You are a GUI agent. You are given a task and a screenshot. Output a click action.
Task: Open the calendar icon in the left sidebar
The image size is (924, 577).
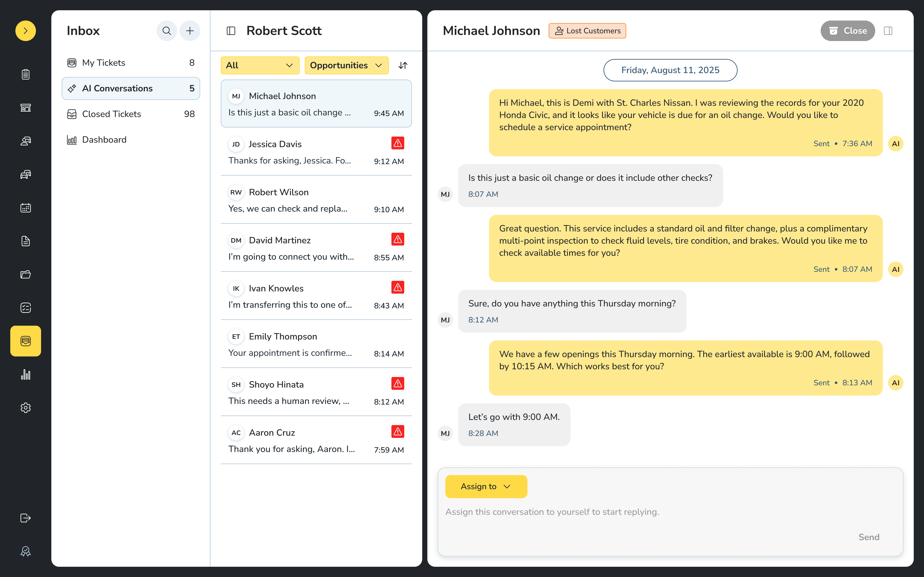tap(26, 208)
